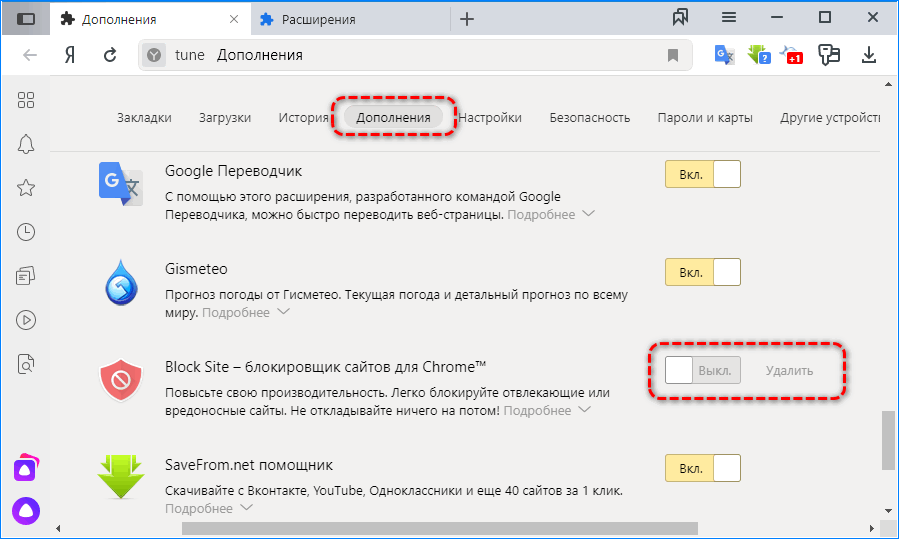
Task: Switch to the Закладки tab
Action: [144, 118]
